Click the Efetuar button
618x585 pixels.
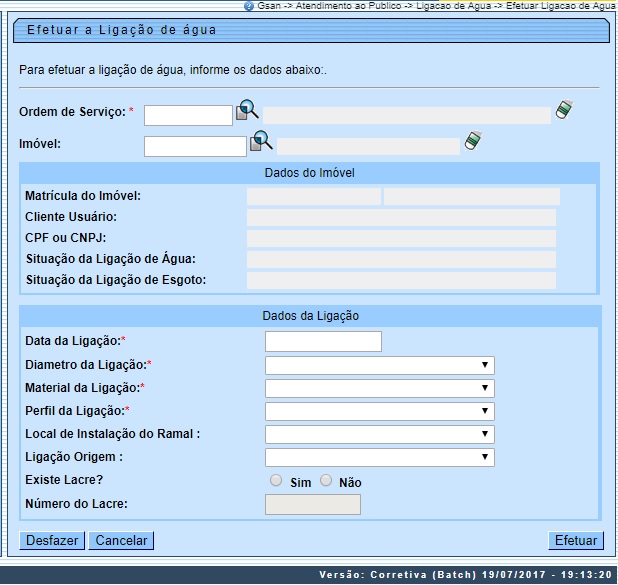click(576, 540)
